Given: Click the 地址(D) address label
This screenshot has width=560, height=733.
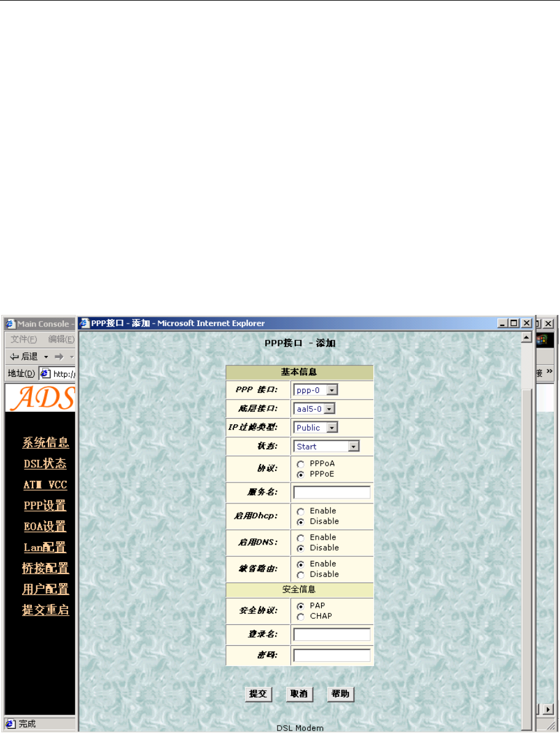Looking at the screenshot, I should [21, 373].
